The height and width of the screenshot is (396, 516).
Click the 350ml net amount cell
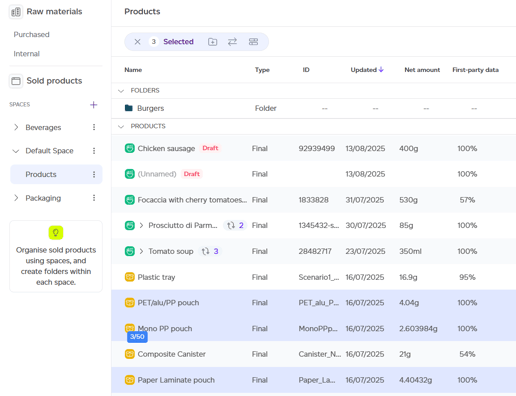pyautogui.click(x=410, y=251)
